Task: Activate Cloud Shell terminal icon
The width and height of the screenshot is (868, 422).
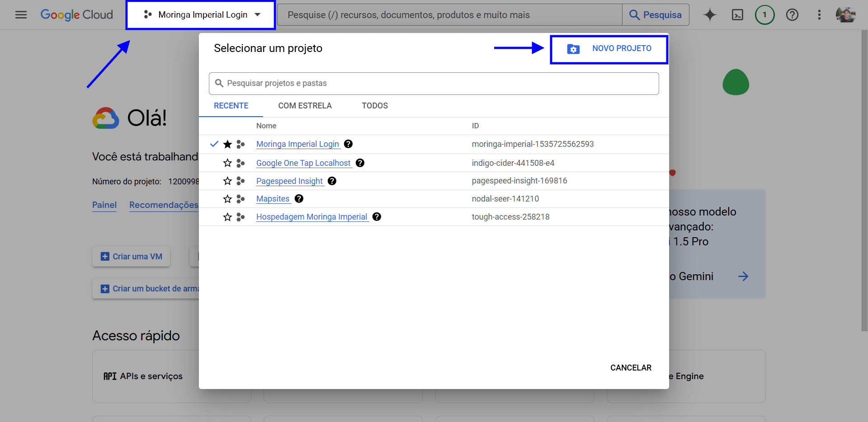Action: pos(737,15)
